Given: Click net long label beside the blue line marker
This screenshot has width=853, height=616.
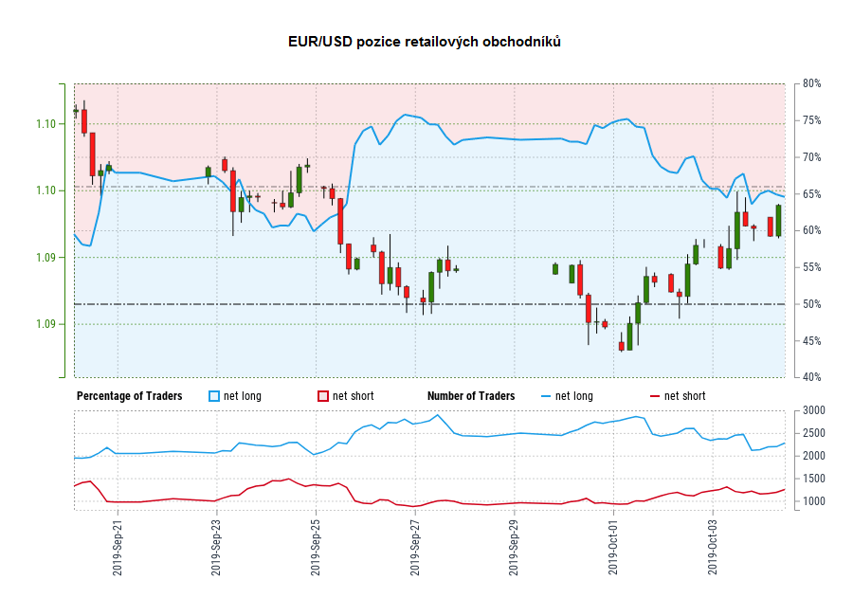Looking at the screenshot, I should pos(574,396).
